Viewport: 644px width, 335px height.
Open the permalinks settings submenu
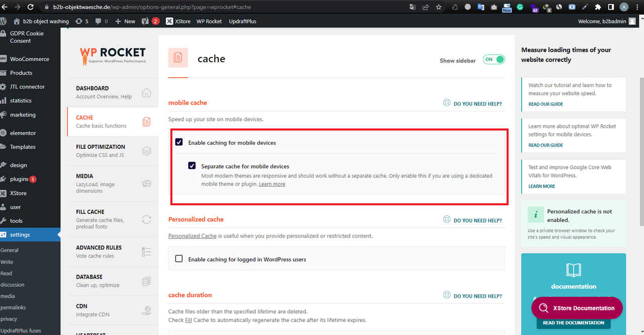coord(13,307)
